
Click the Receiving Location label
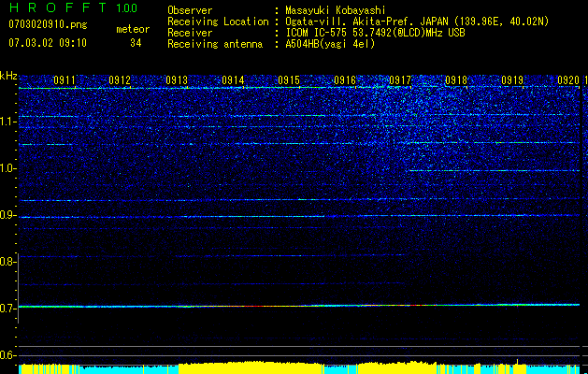218,22
